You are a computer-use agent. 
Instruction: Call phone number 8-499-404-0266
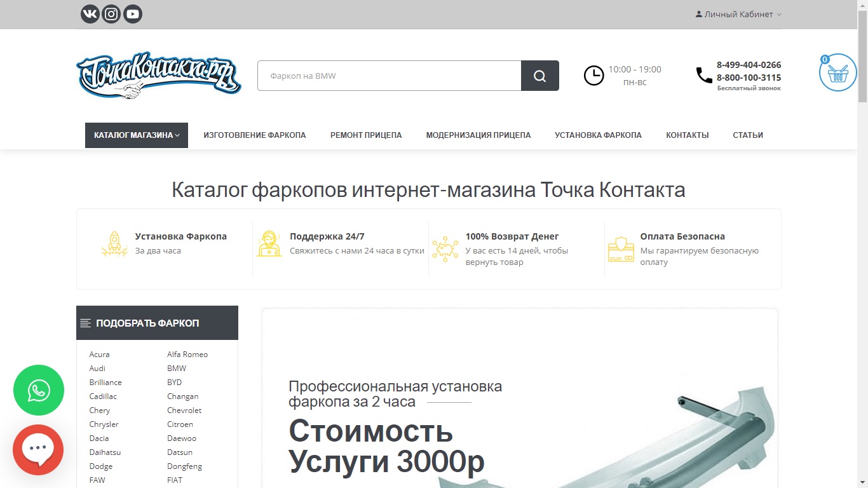pyautogui.click(x=749, y=65)
